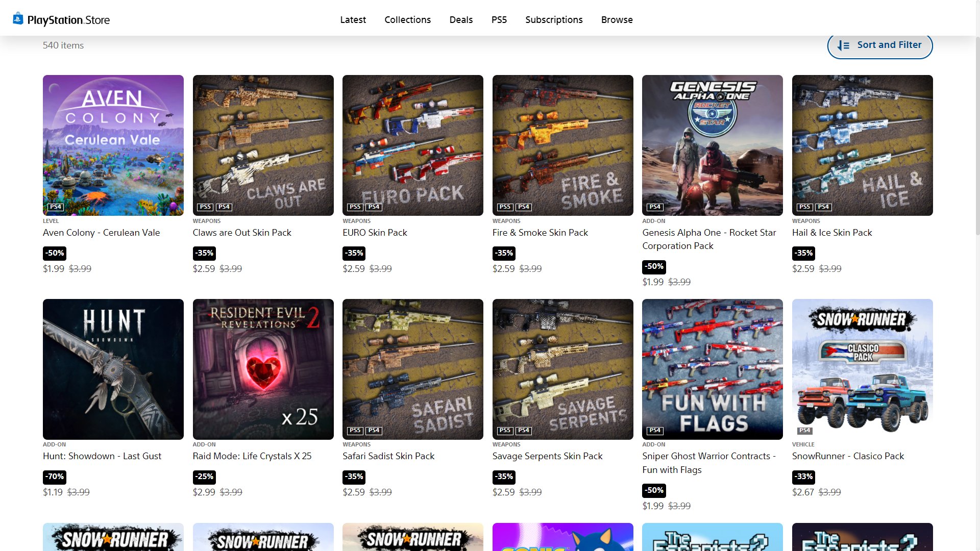Select the PS5 navigation item
Viewport: 980px width, 551px height.
(x=499, y=20)
